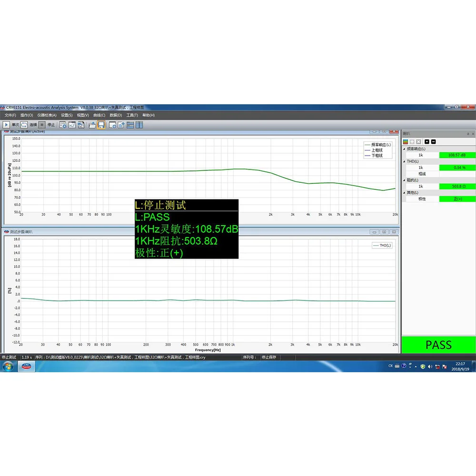476x476 pixels.
Task: Tile windows vertically icon in toolbar
Action: point(139,125)
